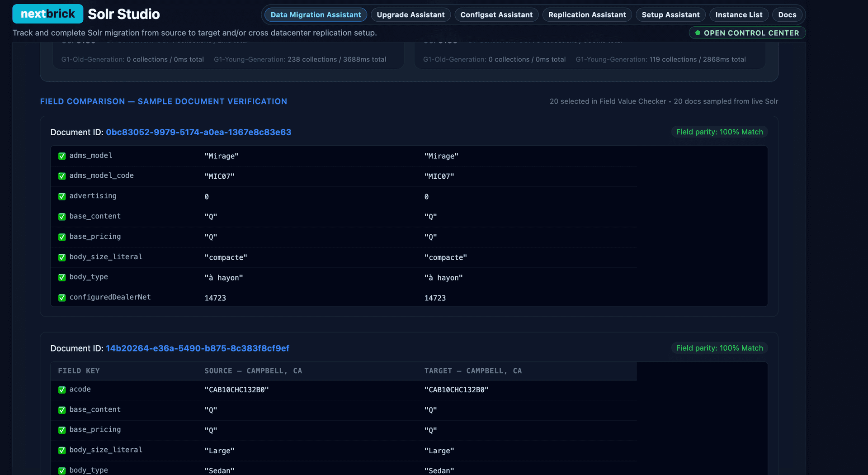Click the check icon beside "Large" body_size_literal
The height and width of the screenshot is (475, 868).
click(x=62, y=451)
